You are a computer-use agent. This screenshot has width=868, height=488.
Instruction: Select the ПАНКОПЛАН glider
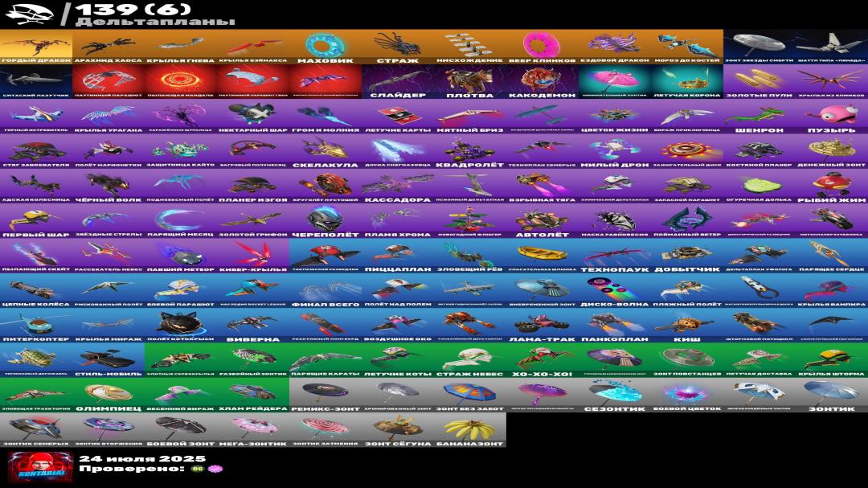pos(615,326)
